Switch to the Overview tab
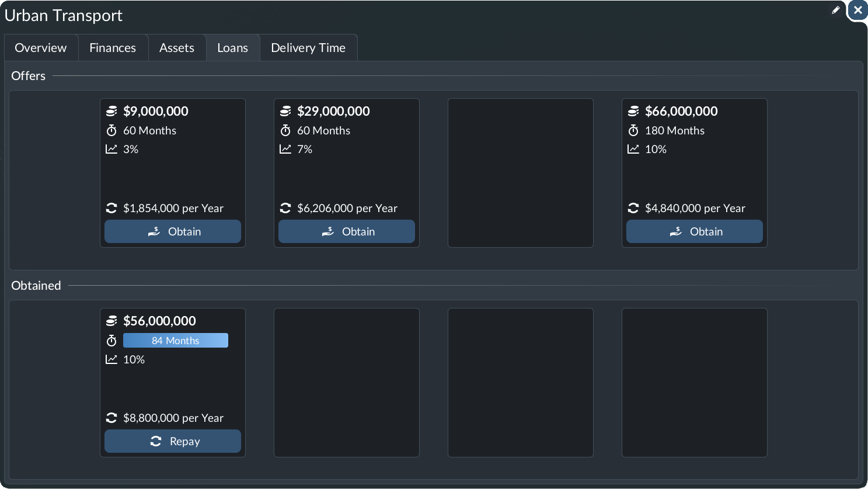The width and height of the screenshot is (868, 489). tap(41, 48)
